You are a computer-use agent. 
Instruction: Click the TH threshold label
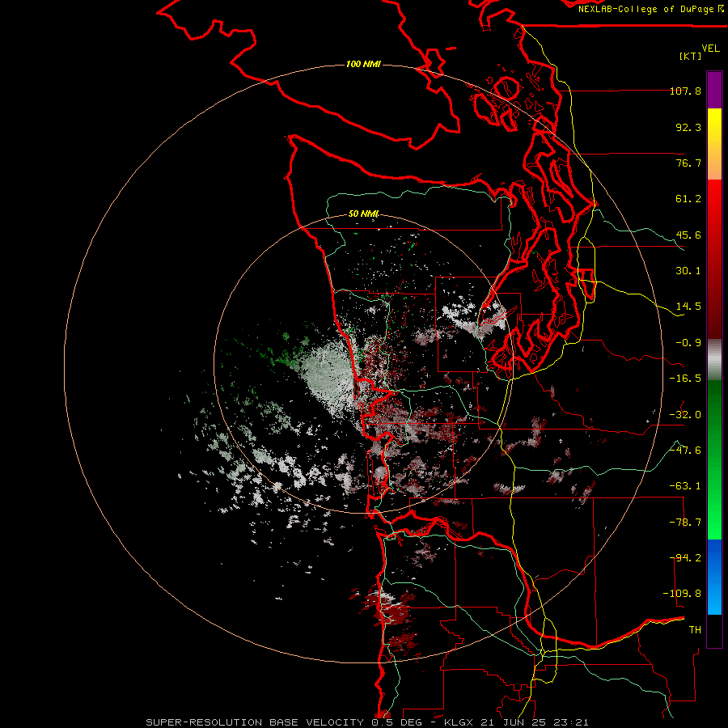coord(695,630)
